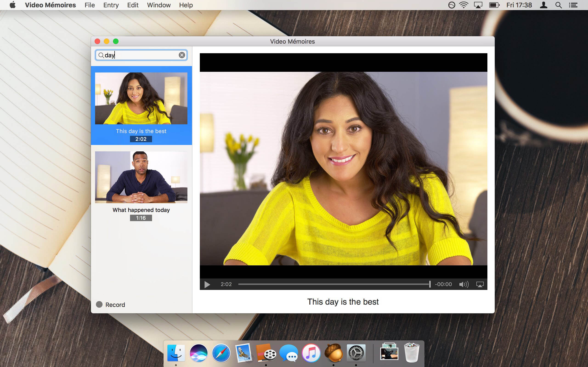Viewport: 588px width, 367px height.
Task: Open Siri from the dock
Action: pos(198,353)
